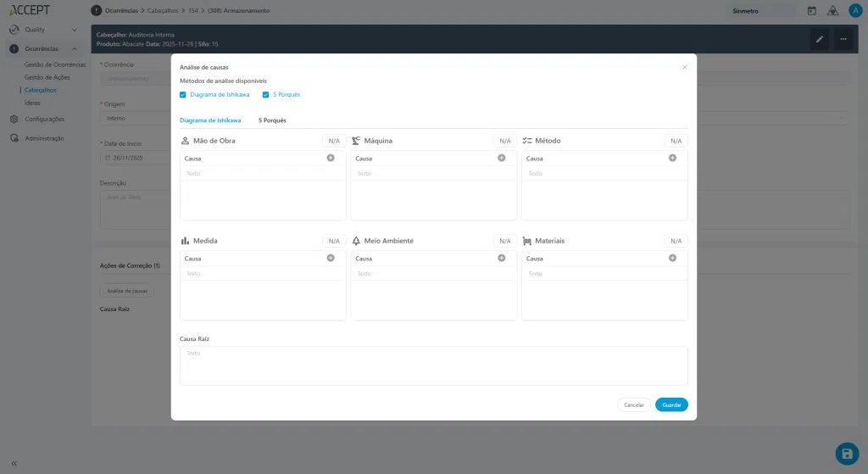Viewport: 868px width, 474px height.
Task: Click the Guardar button
Action: click(671, 404)
